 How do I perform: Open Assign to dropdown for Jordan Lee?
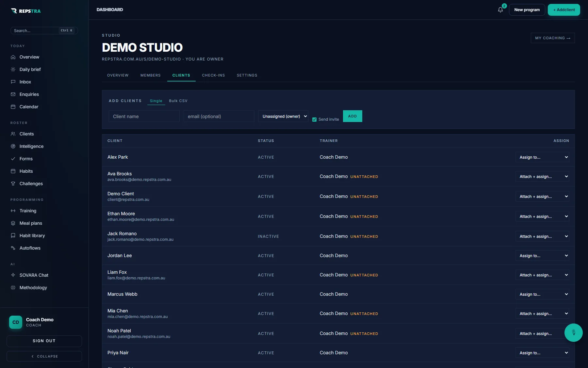(x=542, y=255)
